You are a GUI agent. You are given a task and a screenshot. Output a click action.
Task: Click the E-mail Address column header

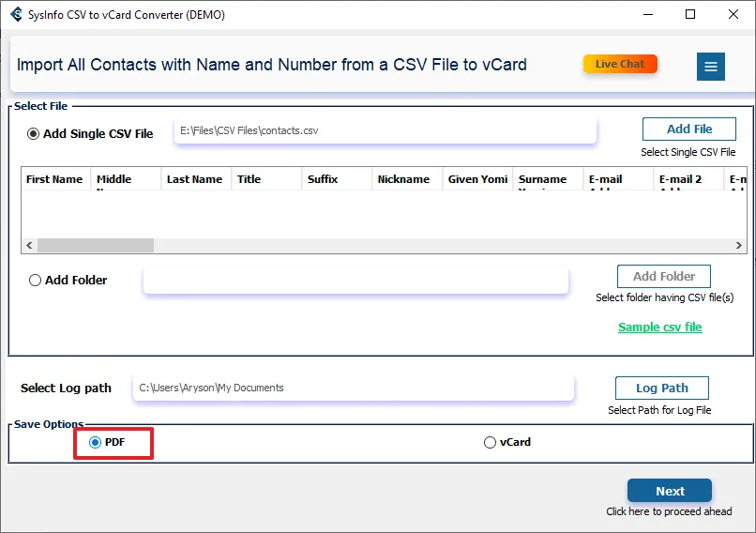[618, 179]
